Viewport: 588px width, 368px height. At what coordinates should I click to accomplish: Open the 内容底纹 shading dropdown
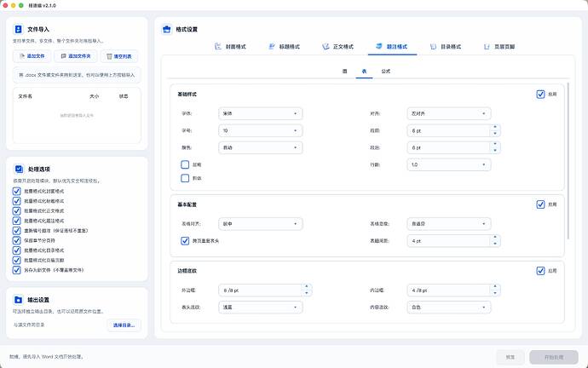click(x=449, y=308)
